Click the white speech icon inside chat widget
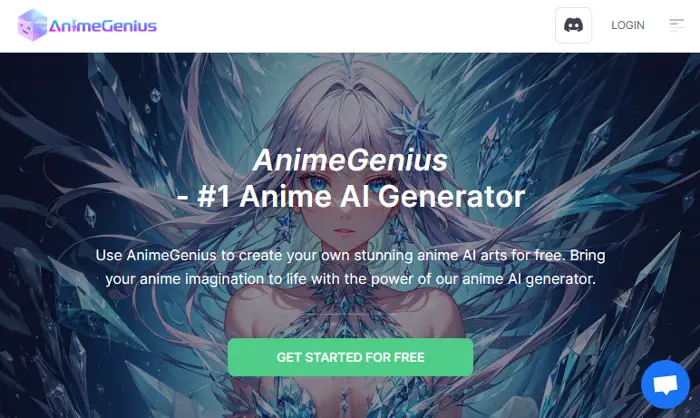Image resolution: width=700 pixels, height=418 pixels. (665, 385)
